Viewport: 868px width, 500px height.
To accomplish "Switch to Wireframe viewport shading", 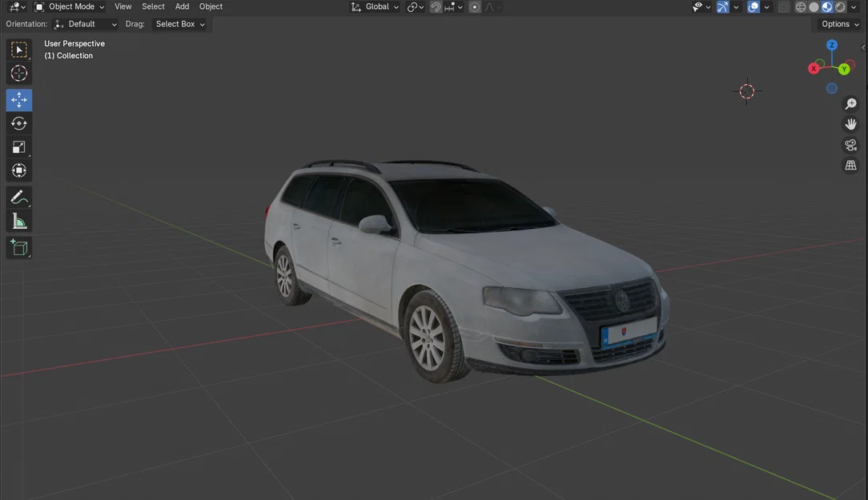I will tap(800, 6).
